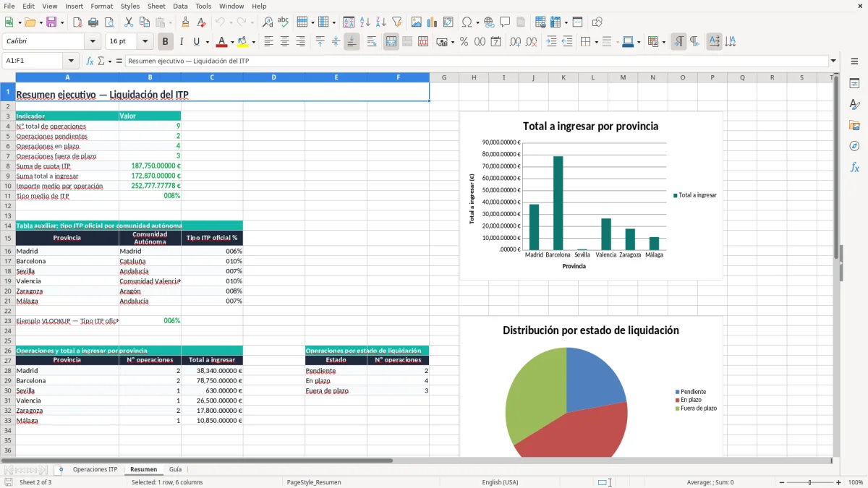Insert a hyperlink
This screenshot has height=488, width=868.
[x=489, y=22]
